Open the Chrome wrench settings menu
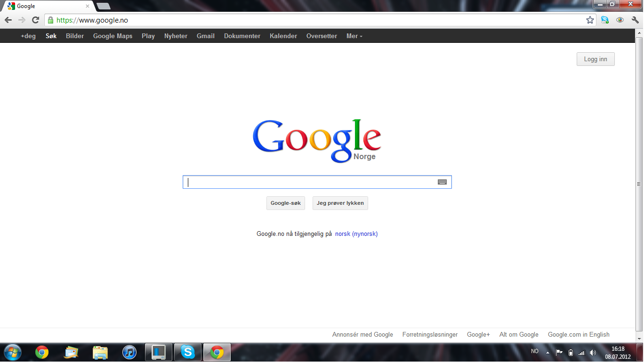Screen dimensions: 644x363 pyautogui.click(x=635, y=20)
